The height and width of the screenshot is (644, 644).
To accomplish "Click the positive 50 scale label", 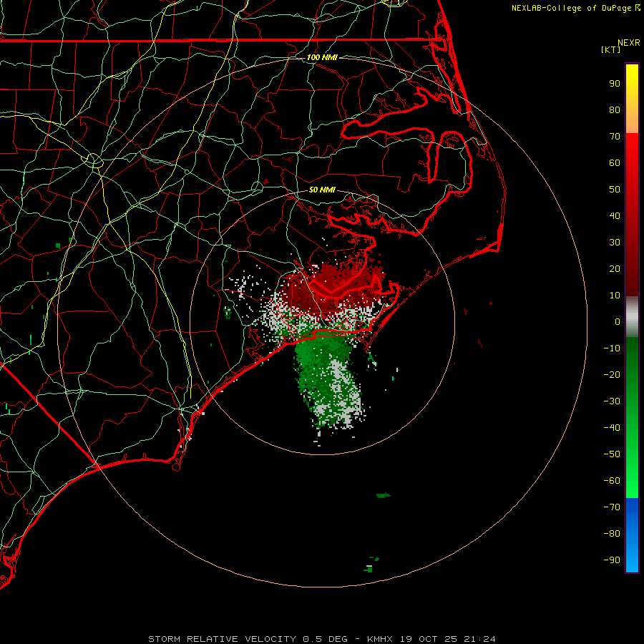I will point(615,190).
